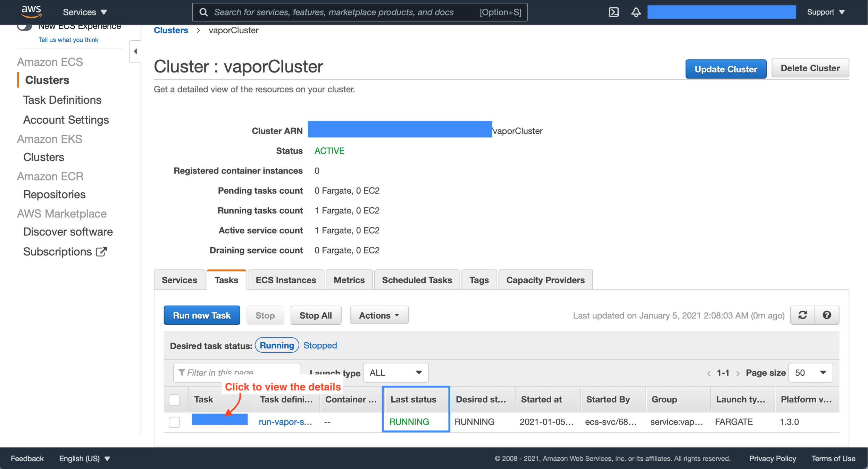The width and height of the screenshot is (868, 469).
Task: Click the search magnifier icon
Action: [x=203, y=12]
